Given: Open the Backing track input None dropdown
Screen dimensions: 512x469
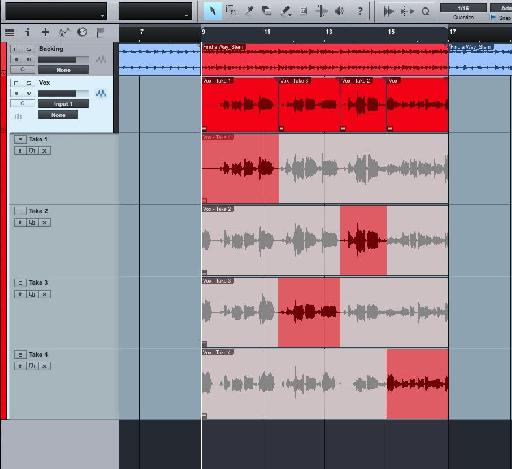Looking at the screenshot, I should point(63,70).
